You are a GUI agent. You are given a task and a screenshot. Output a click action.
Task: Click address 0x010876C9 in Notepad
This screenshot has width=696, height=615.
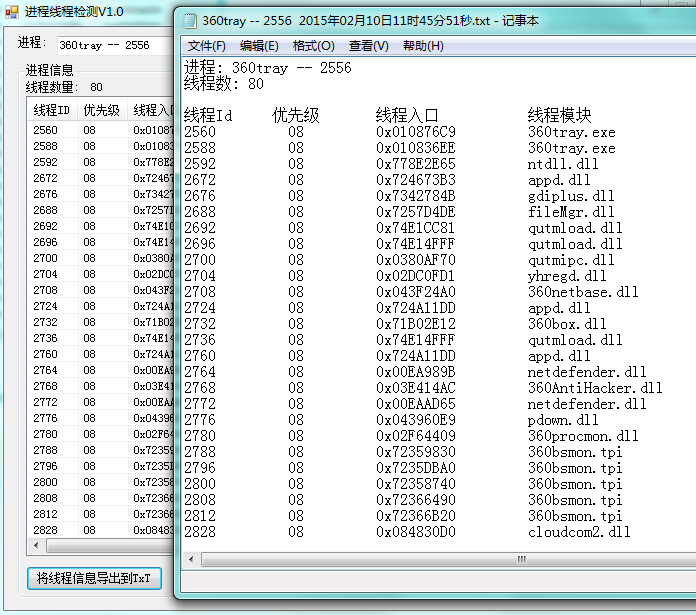click(x=416, y=132)
